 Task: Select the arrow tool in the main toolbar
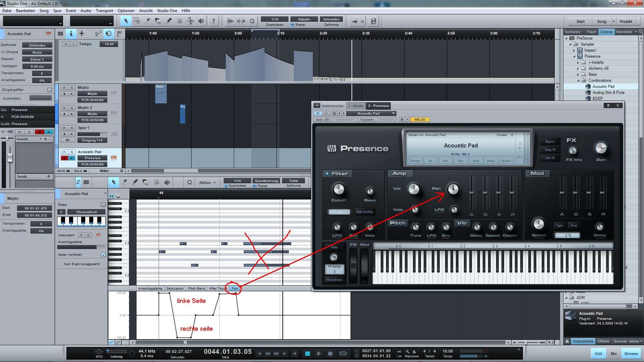click(x=126, y=21)
